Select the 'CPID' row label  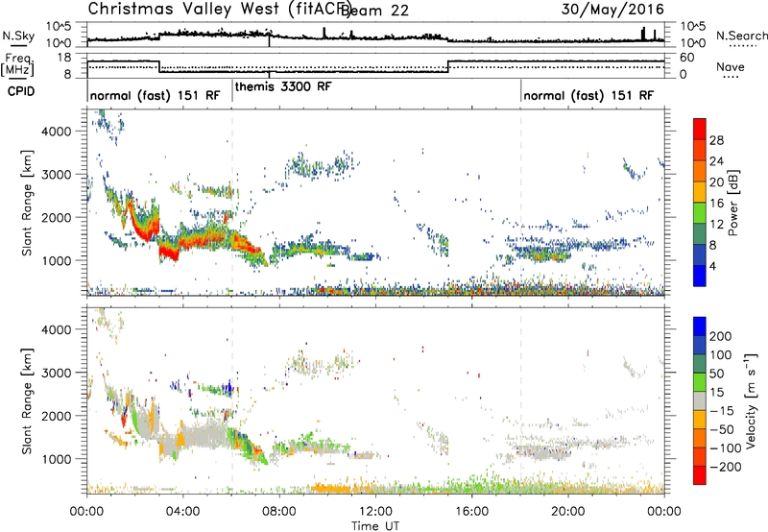[x=21, y=91]
